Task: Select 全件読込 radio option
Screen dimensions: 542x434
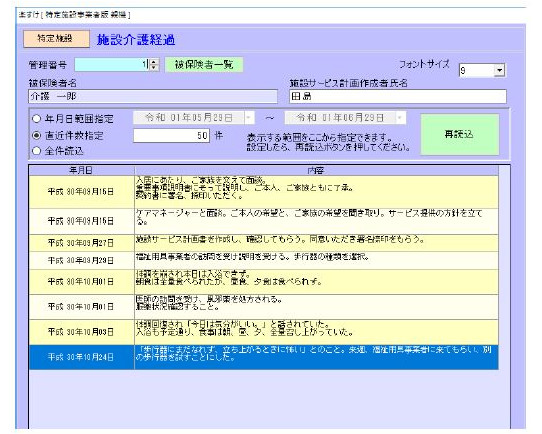Action: coord(36,151)
